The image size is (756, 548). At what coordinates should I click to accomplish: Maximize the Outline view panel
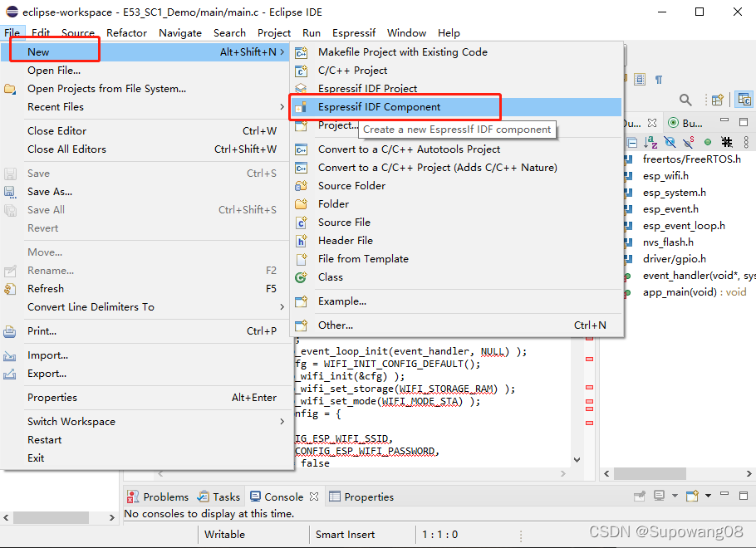[x=744, y=122]
